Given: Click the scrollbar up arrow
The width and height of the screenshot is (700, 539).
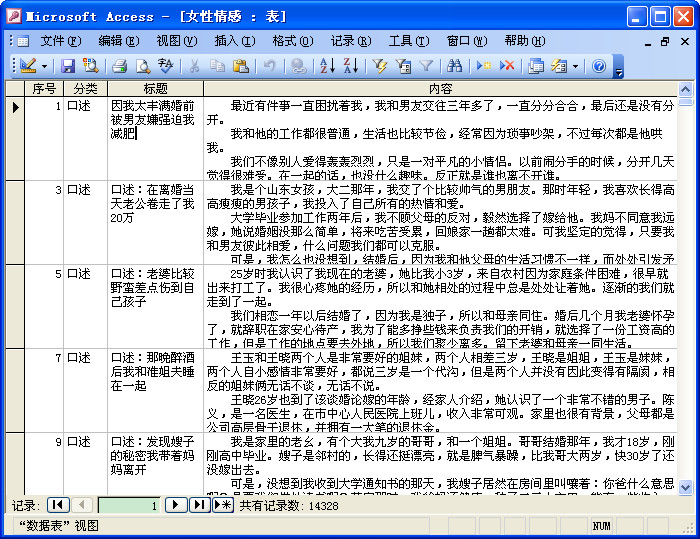Looking at the screenshot, I should (685, 90).
